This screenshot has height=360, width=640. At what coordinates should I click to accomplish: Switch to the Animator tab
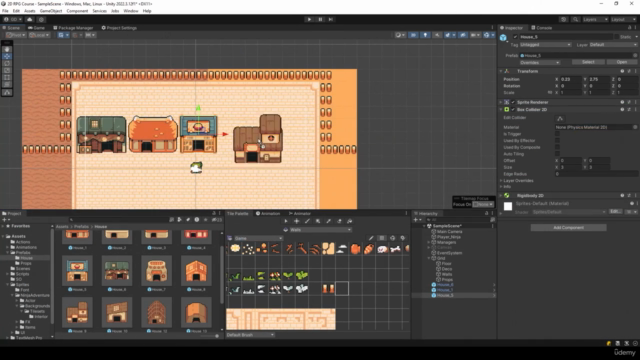300,213
